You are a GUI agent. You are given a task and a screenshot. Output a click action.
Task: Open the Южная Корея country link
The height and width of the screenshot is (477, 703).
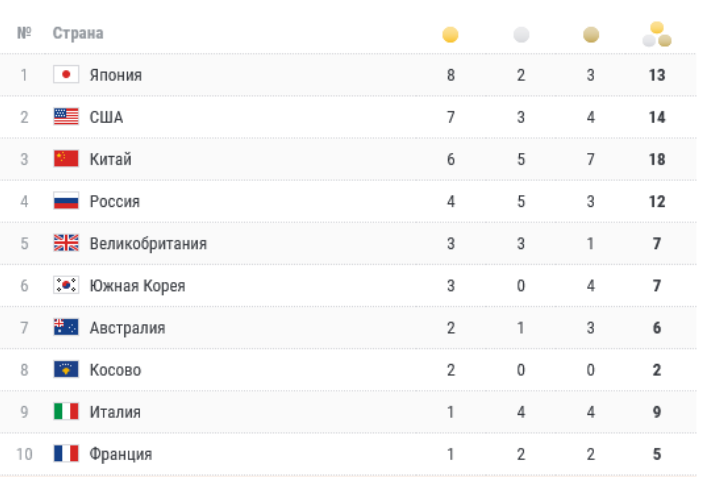tap(137, 285)
